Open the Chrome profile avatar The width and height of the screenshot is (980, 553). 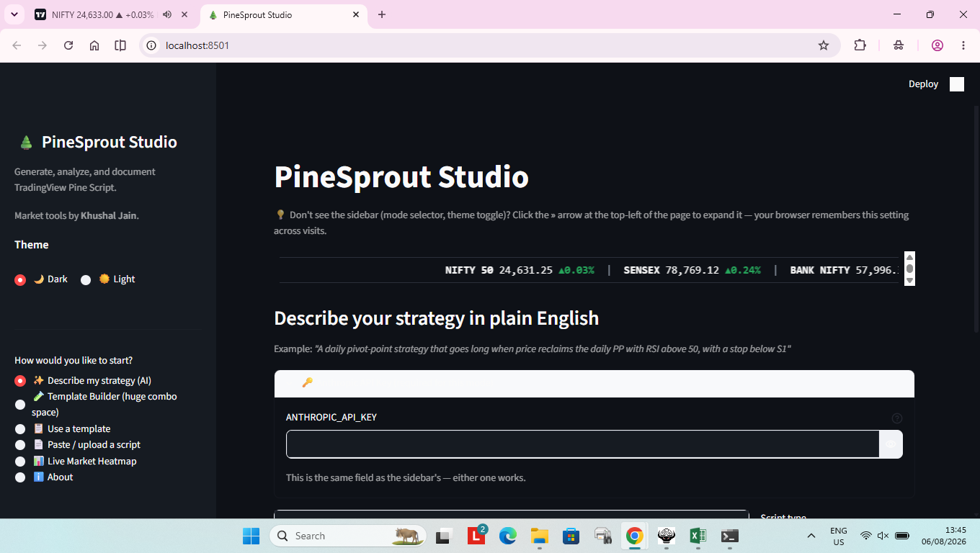(937, 45)
